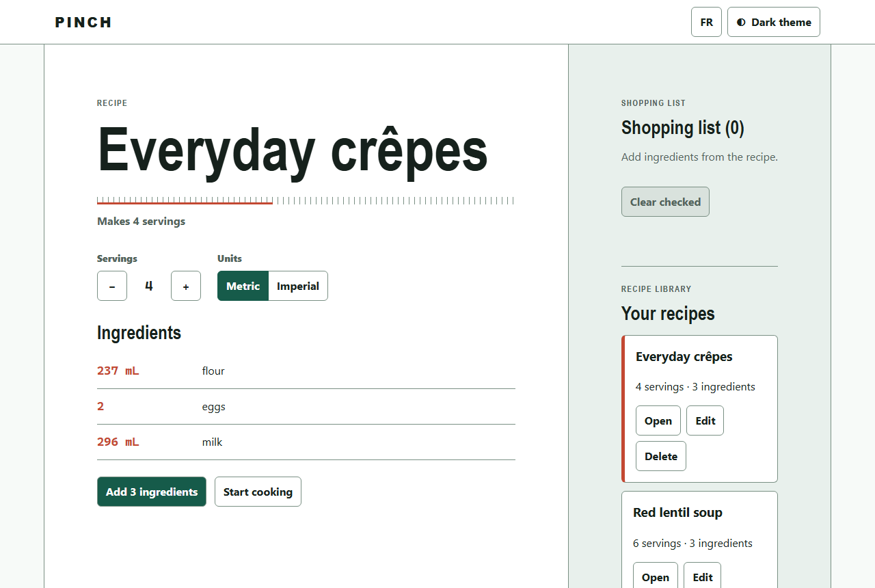The height and width of the screenshot is (588, 875).
Task: Click Start cooking
Action: point(258,492)
